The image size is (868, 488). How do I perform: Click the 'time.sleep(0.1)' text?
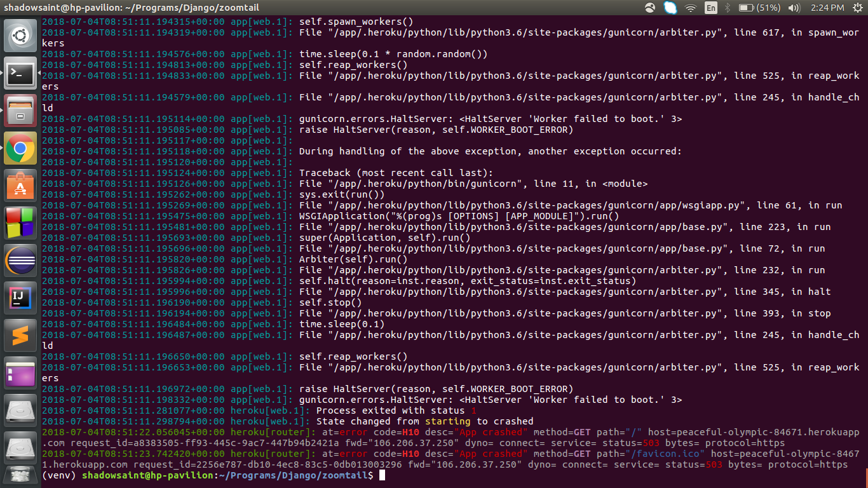pos(342,324)
